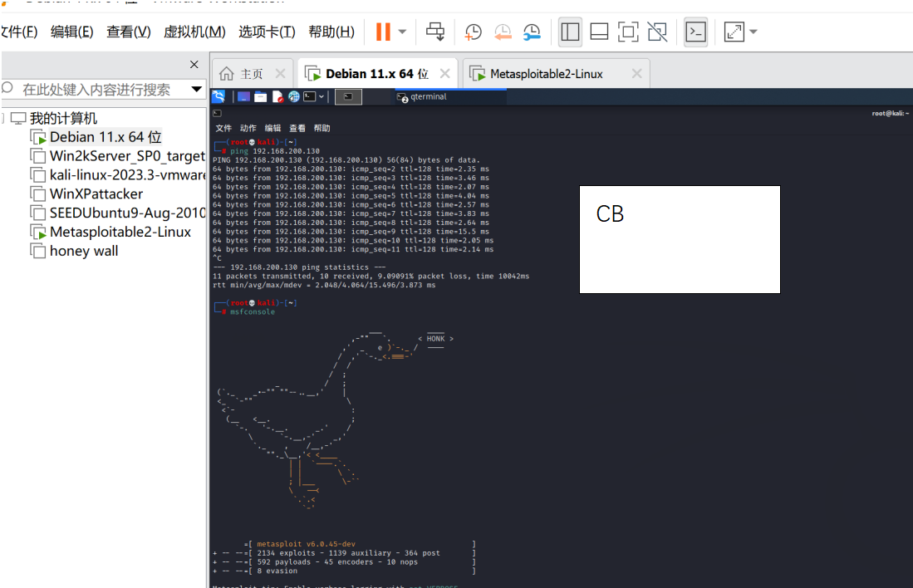This screenshot has height=588, width=913.
Task: Close the 主页 tab
Action: [280, 73]
